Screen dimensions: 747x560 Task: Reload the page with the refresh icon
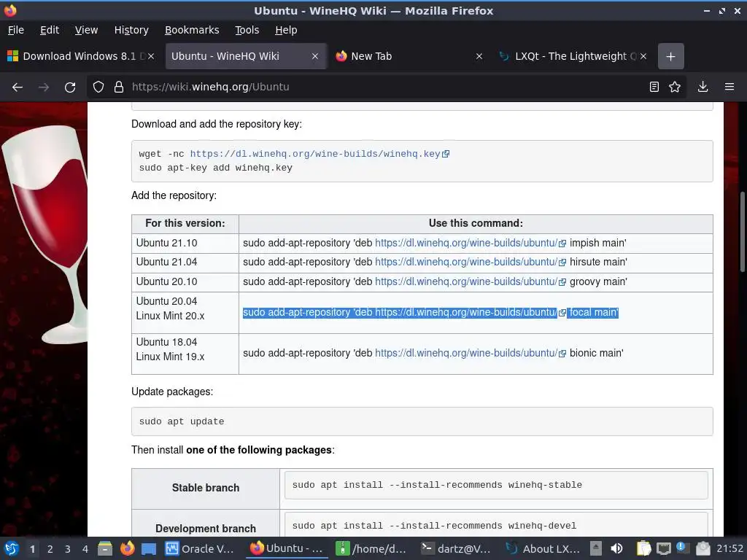click(x=70, y=87)
